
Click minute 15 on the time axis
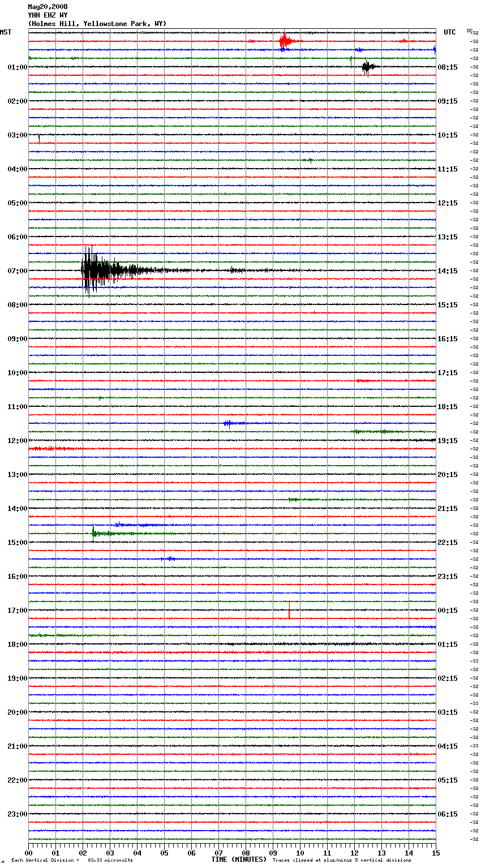436,853
